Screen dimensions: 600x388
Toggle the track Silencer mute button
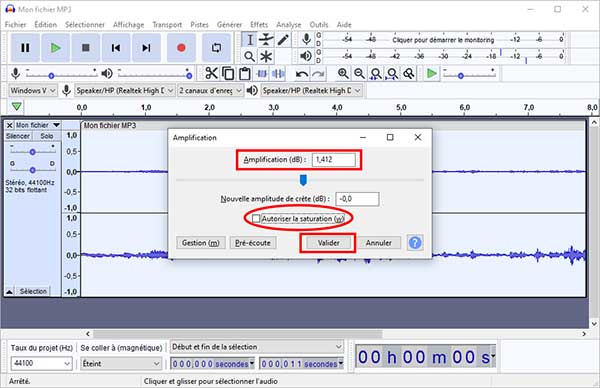click(x=18, y=136)
